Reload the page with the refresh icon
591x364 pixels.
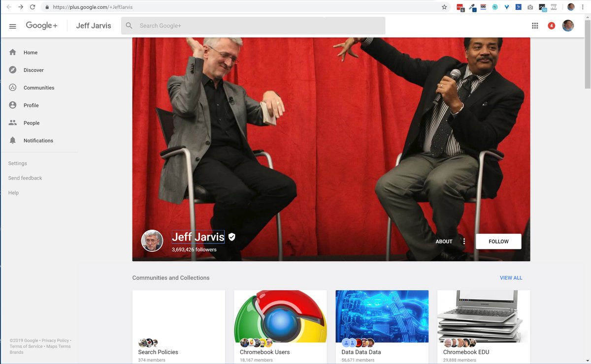coord(33,7)
